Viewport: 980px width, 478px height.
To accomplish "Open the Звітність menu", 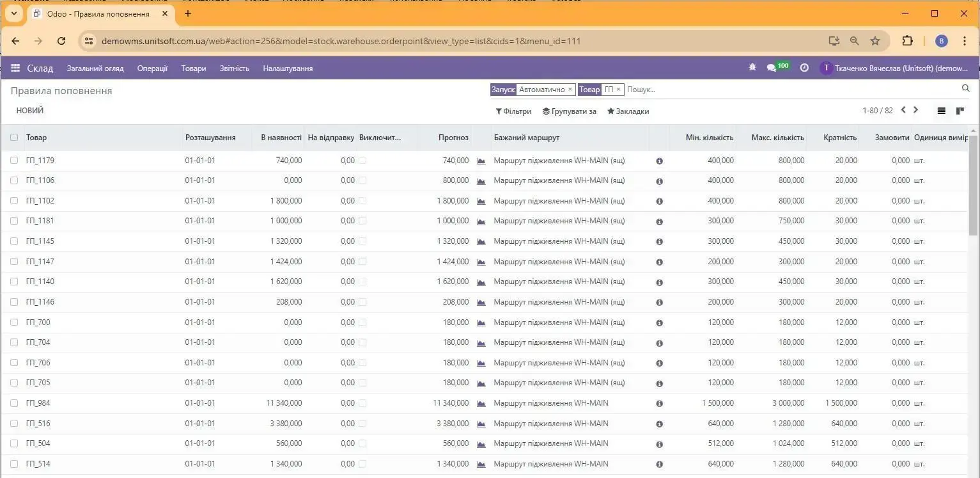I will point(234,68).
